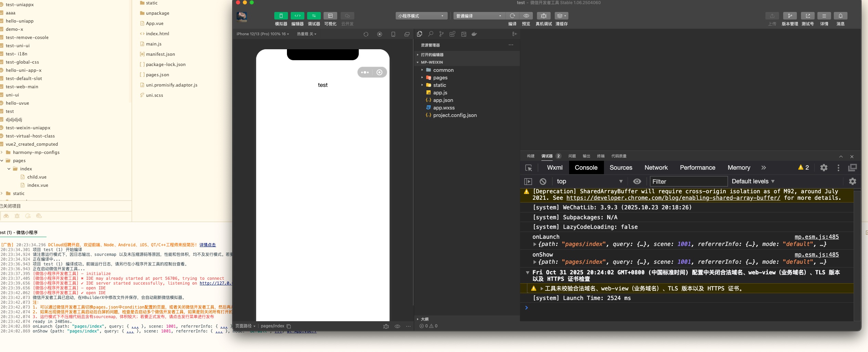Click the 版本管理 toolbar icon

point(790,16)
